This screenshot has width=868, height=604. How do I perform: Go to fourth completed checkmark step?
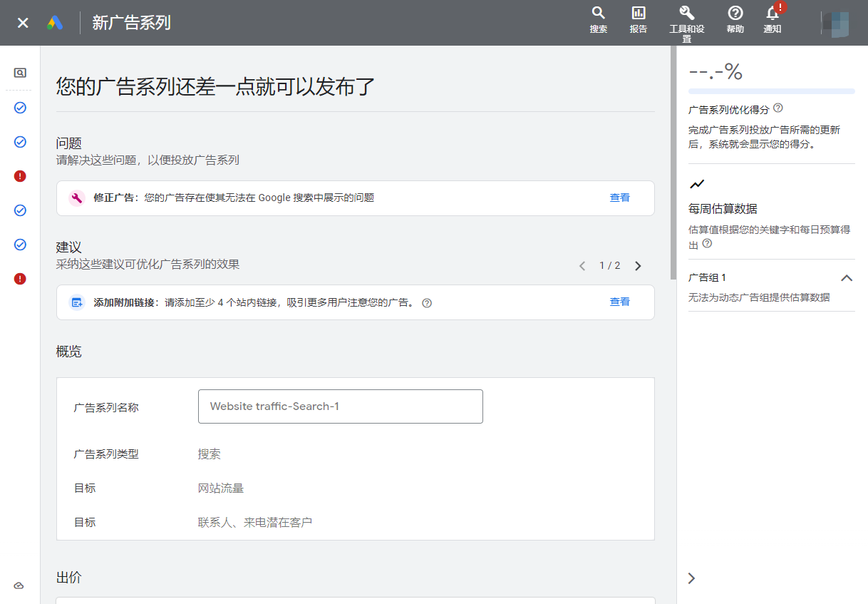pyautogui.click(x=20, y=245)
